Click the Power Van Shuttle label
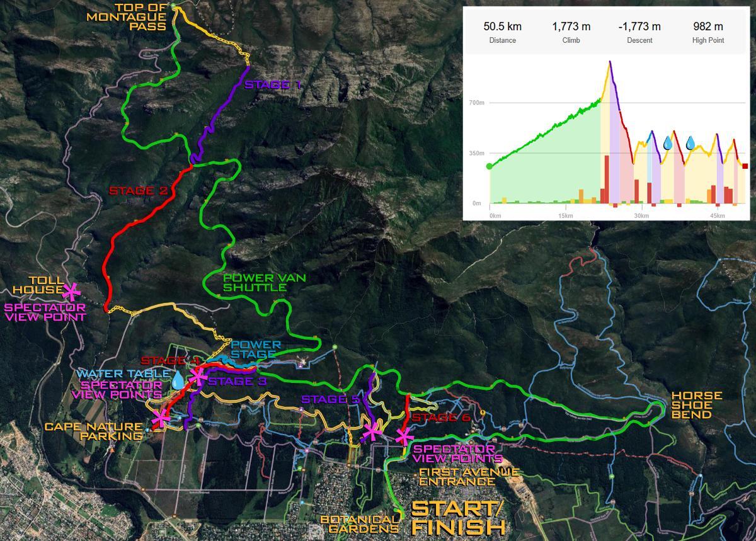This screenshot has width=756, height=541. tap(255, 282)
